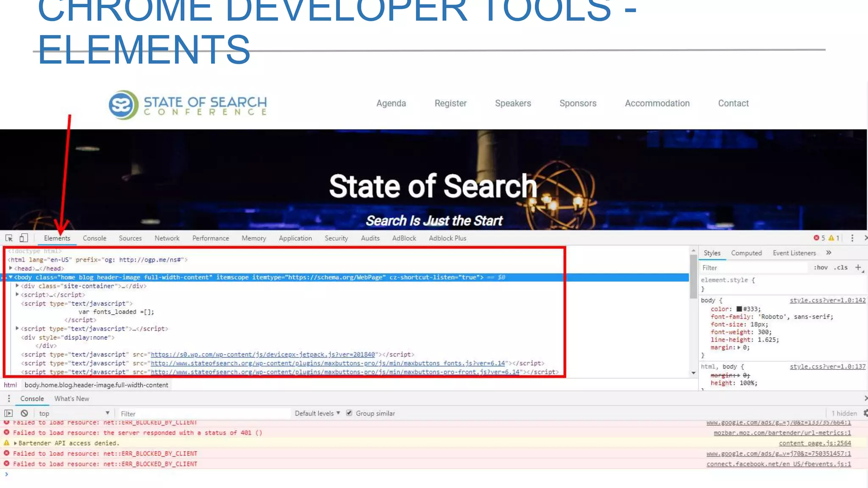
Task: Select the Console drawer tab
Action: pyautogui.click(x=32, y=399)
